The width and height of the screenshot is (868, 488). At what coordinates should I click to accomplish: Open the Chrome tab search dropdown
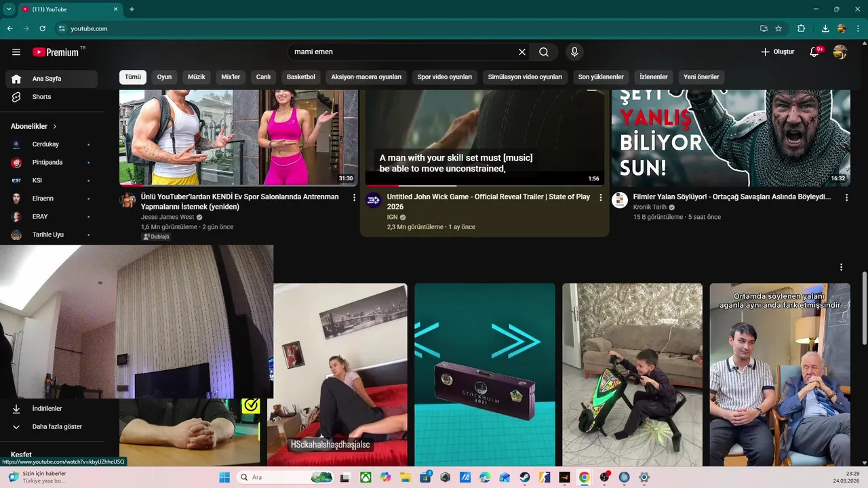tap(9, 9)
